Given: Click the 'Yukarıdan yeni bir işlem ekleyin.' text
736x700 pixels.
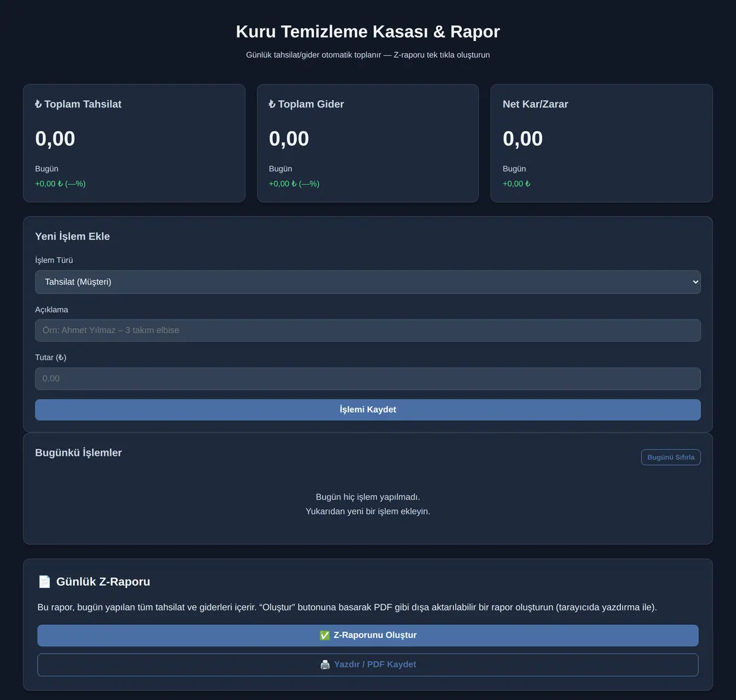Looking at the screenshot, I should (x=368, y=511).
